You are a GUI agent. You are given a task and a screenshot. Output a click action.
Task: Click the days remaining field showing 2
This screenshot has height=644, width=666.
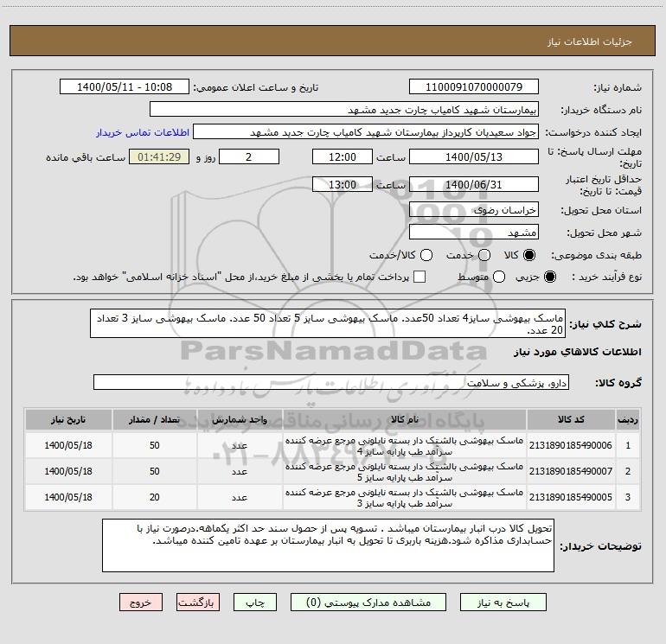click(249, 156)
